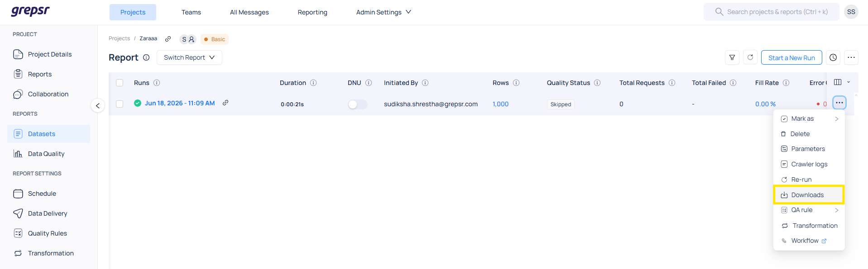
Task: Expand the Mark as submenu
Action: coord(809,118)
